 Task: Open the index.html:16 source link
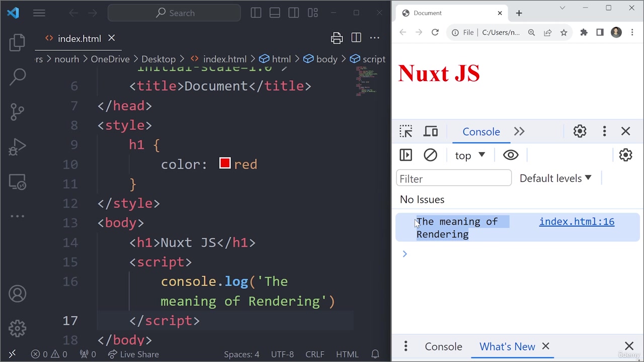coord(577,222)
